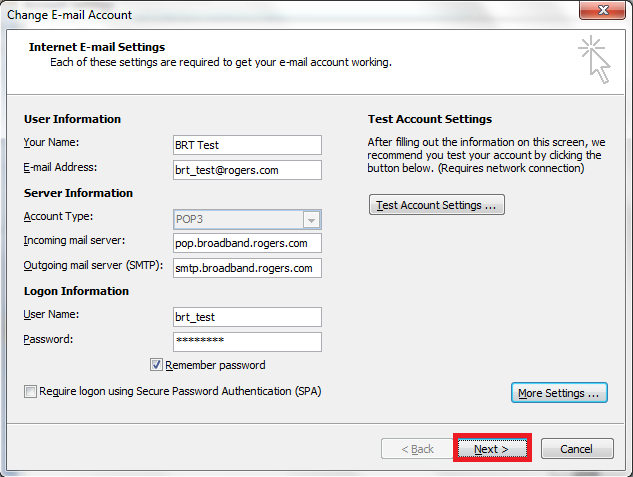
Task: Close the Change E-mail Account window
Action: coord(602,14)
